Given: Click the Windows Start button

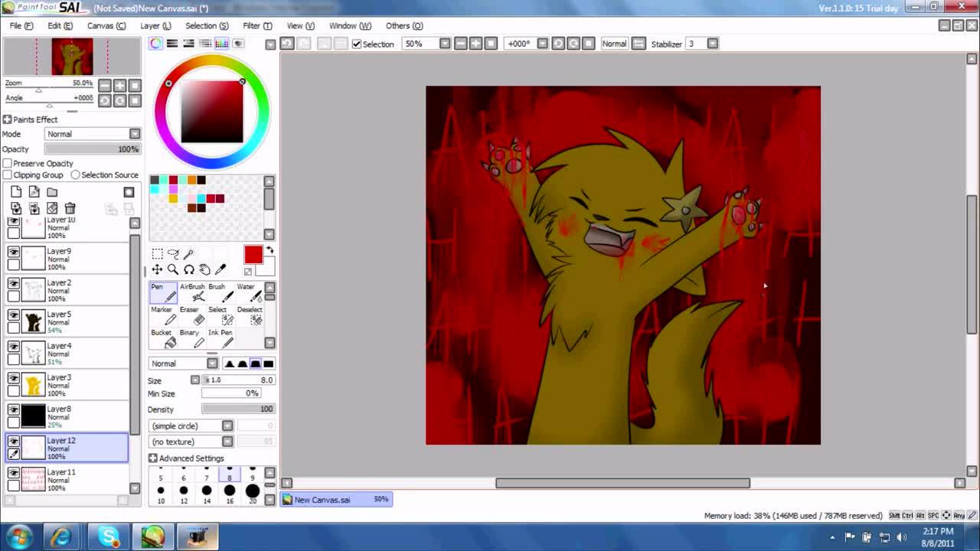Looking at the screenshot, I should [18, 536].
